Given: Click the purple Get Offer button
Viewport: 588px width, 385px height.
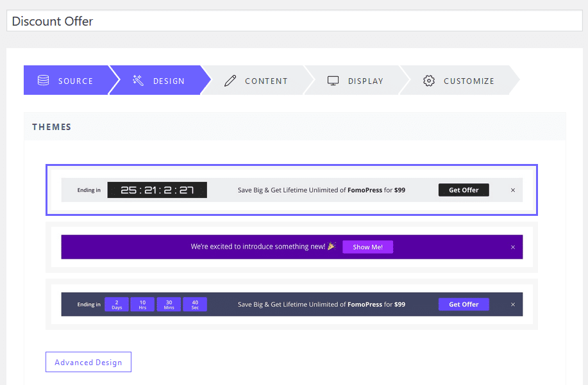Looking at the screenshot, I should [464, 304].
